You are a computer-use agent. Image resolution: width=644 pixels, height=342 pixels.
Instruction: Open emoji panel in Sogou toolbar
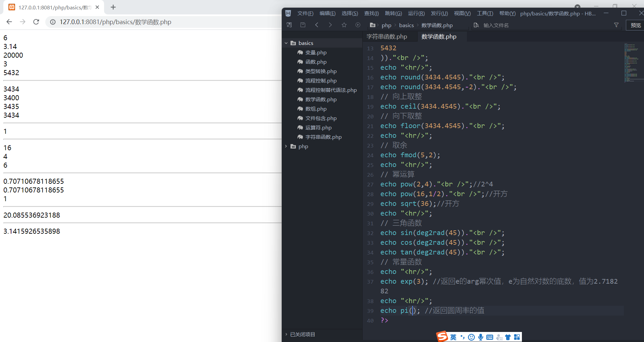click(471, 337)
